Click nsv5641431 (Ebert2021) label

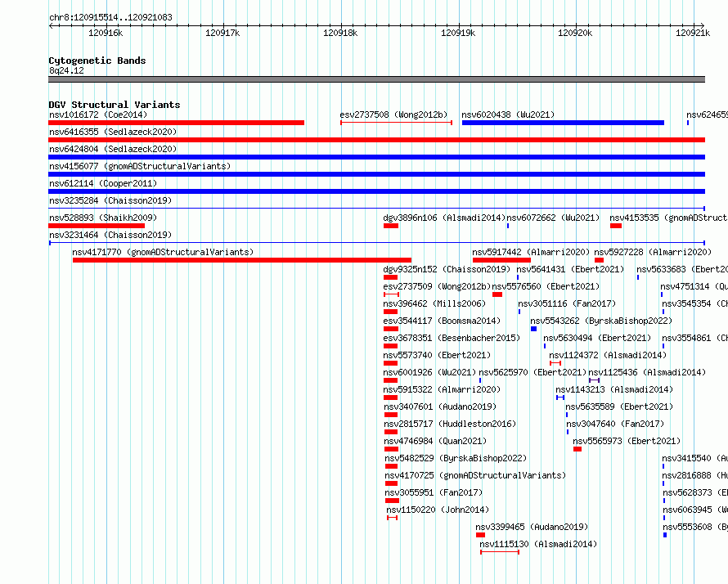pyautogui.click(x=570, y=269)
